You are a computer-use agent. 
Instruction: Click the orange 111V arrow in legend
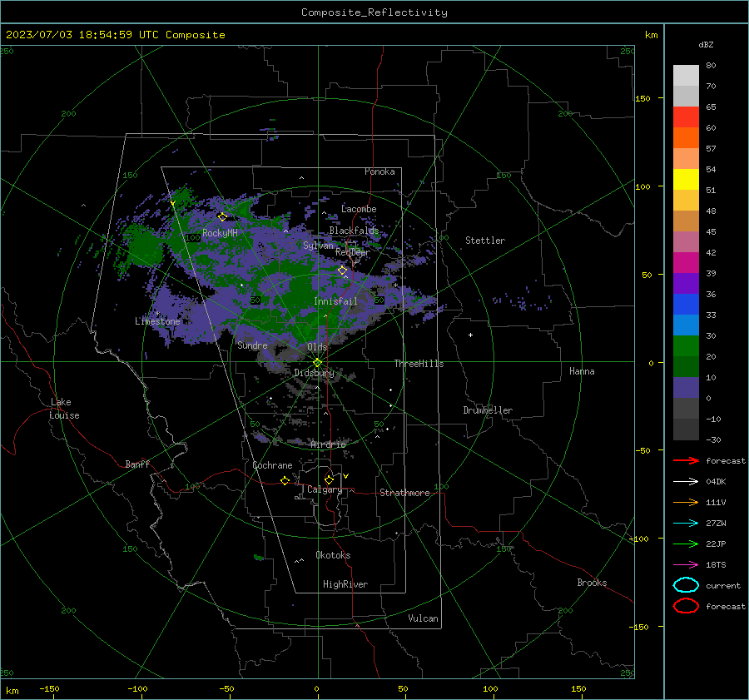point(686,502)
